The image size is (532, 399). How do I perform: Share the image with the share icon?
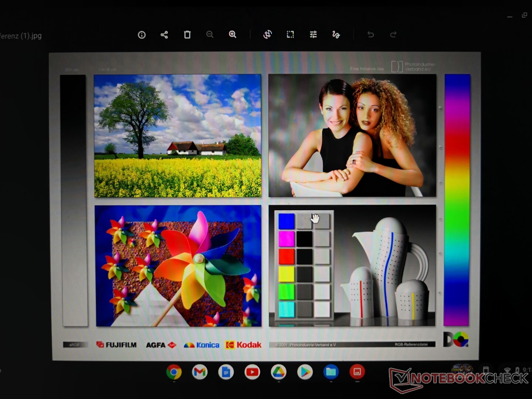click(x=164, y=35)
